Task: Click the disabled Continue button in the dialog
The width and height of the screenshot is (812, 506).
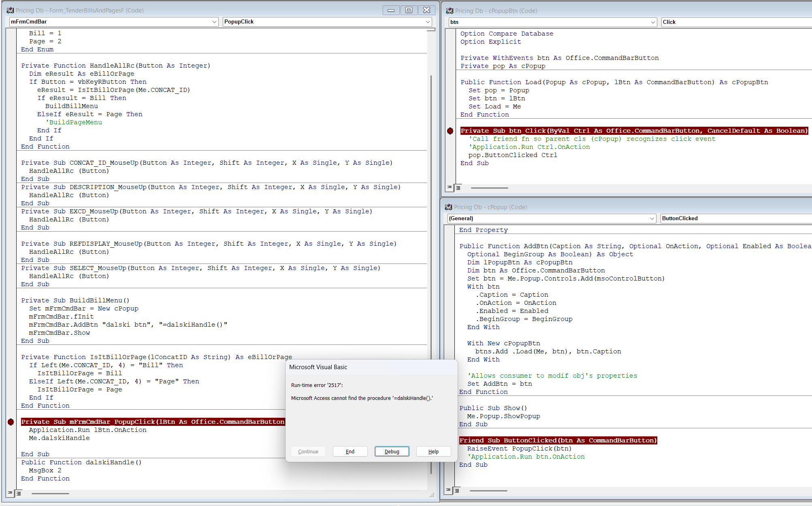Action: pos(308,451)
